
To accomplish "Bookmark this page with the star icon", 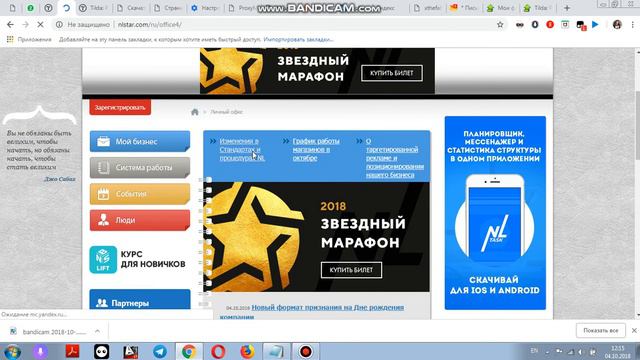I will [500, 24].
